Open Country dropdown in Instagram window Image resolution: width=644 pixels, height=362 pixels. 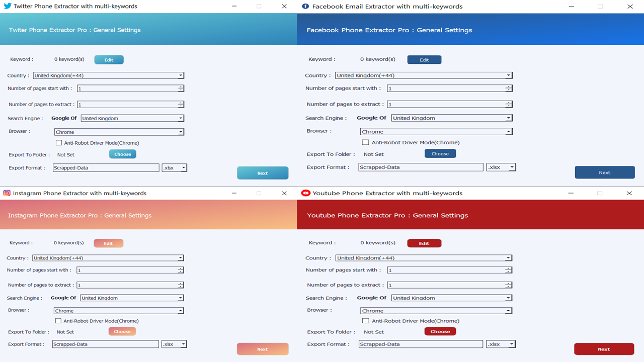tap(108, 258)
